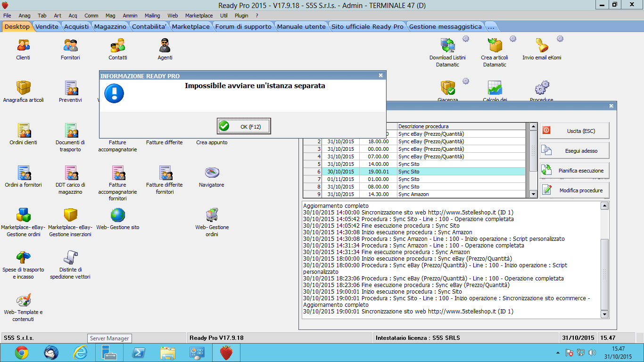Open Internet Explorer from taskbar
Image resolution: width=644 pixels, height=362 pixels.
[81, 353]
